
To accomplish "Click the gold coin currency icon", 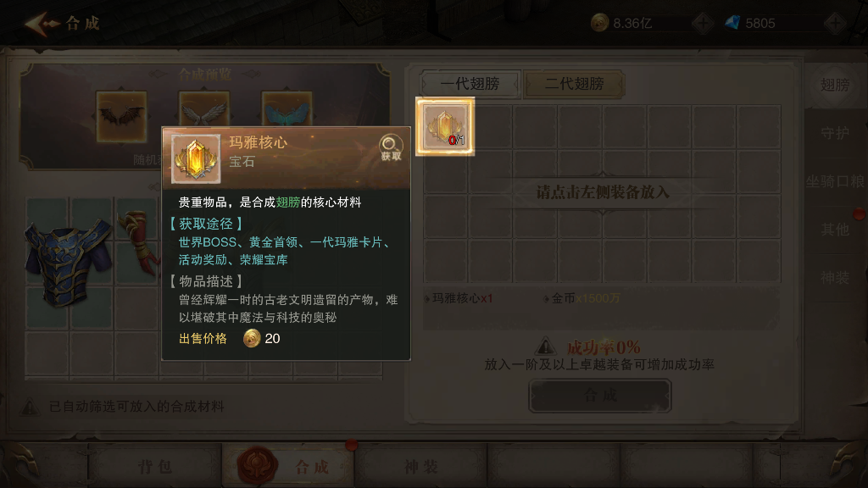I will [599, 23].
